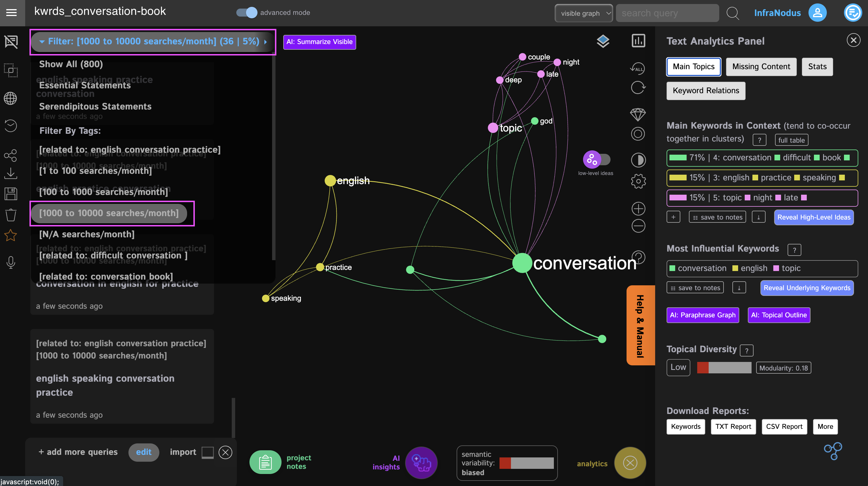The width and height of the screenshot is (868, 486).
Task: Open the user profile avatar icon
Action: (x=817, y=13)
